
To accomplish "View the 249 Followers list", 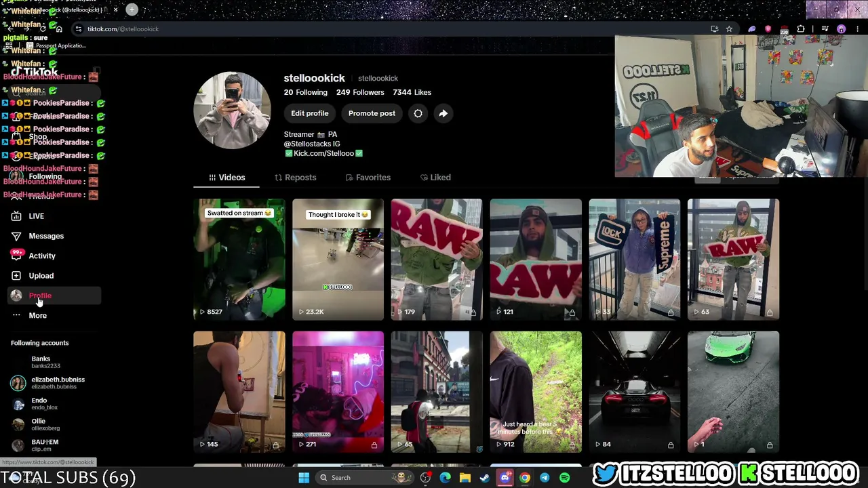I will [x=360, y=92].
